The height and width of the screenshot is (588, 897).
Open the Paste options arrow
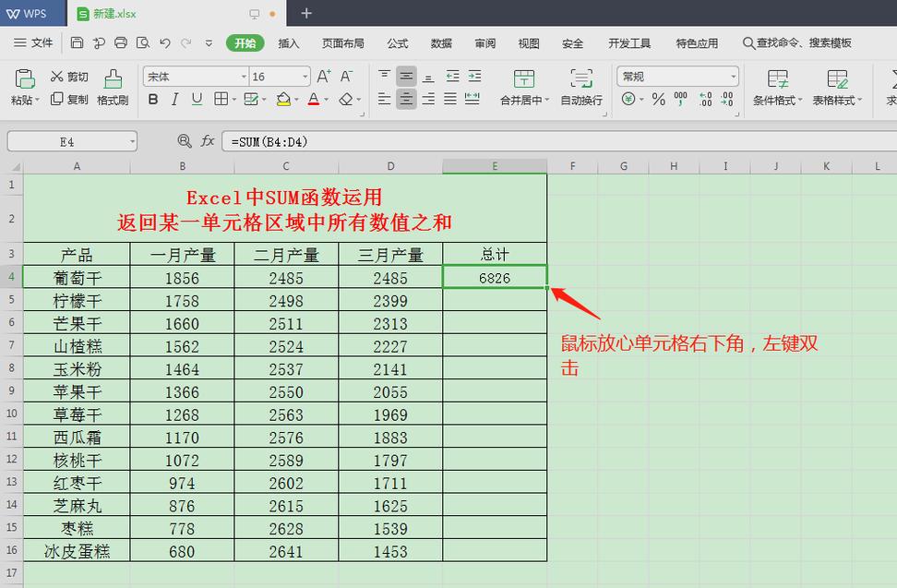37,100
